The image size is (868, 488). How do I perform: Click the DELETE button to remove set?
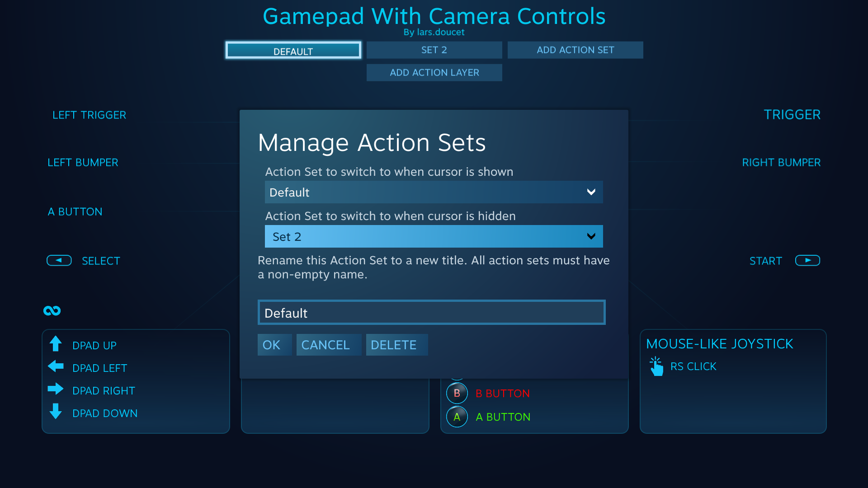click(x=393, y=344)
